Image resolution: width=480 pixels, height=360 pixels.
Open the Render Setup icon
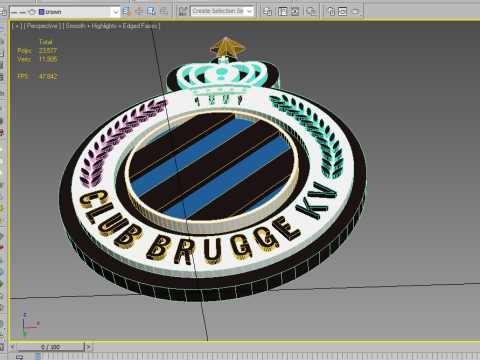pos(330,12)
